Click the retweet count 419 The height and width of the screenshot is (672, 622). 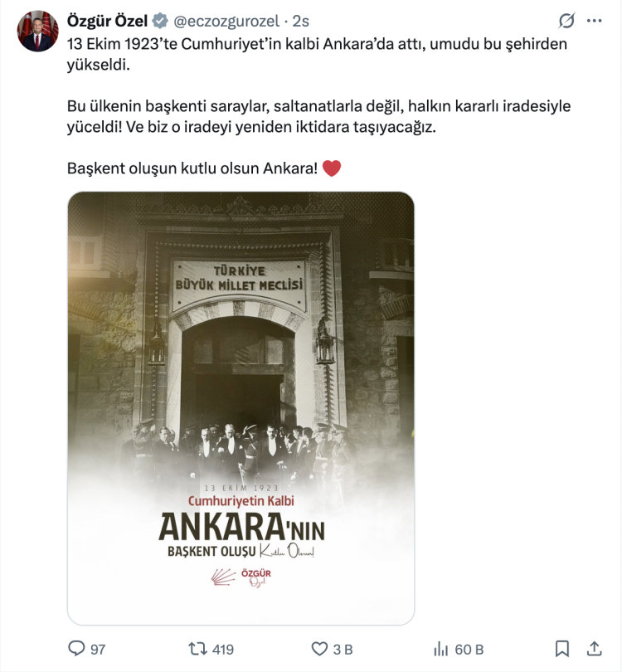[223, 650]
